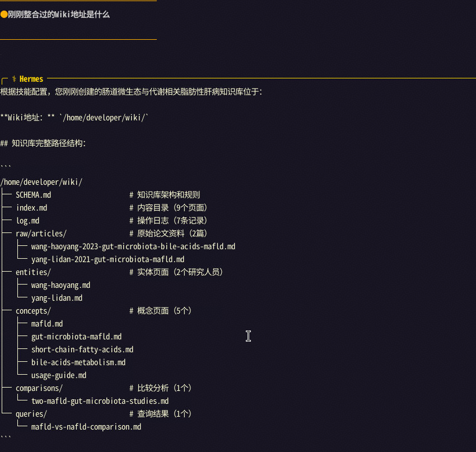
Task: Click index.md in the tree
Action: [x=31, y=208]
